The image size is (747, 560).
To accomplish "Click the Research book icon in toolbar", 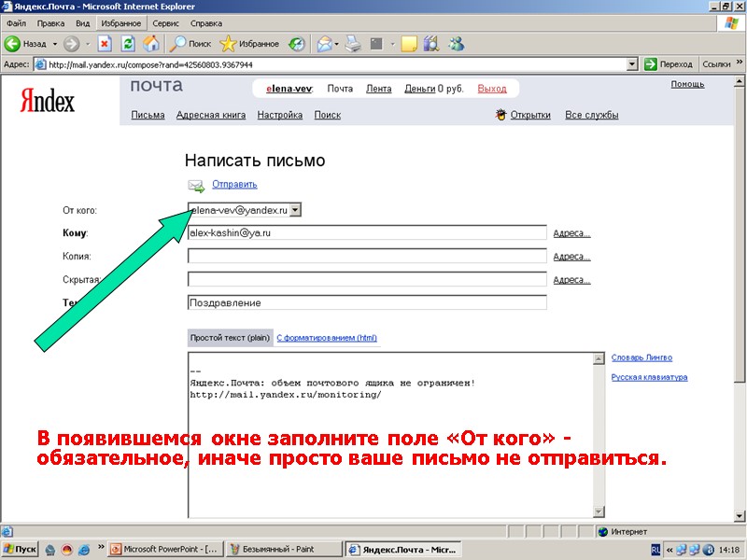I will point(431,44).
